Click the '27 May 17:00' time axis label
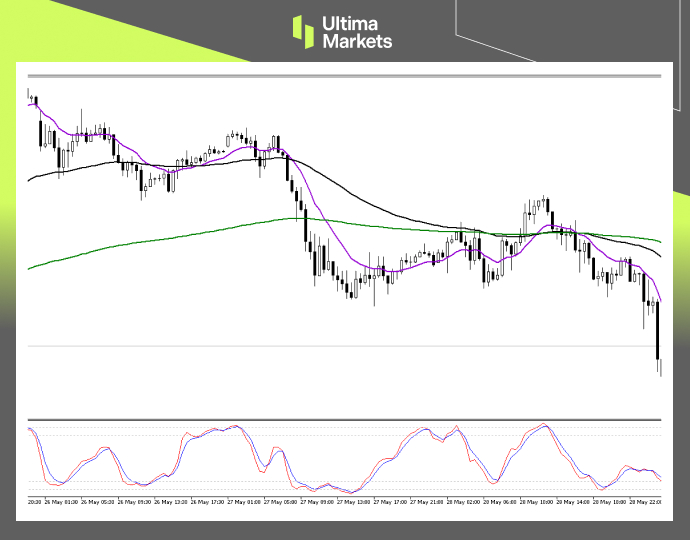The height and width of the screenshot is (540, 690). pyautogui.click(x=389, y=502)
